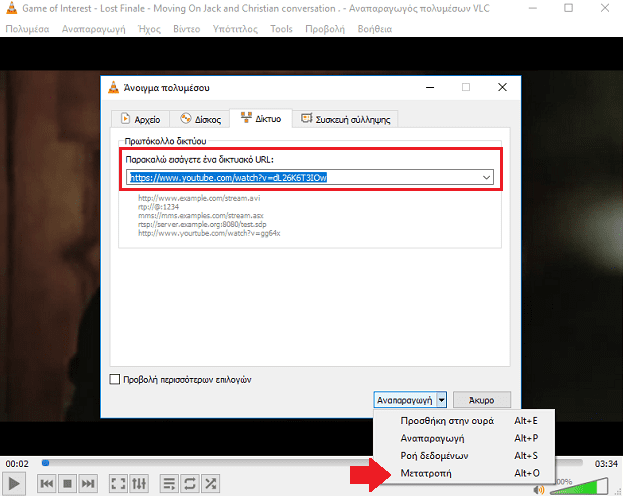Click example text rtp://@:1234
The height and width of the screenshot is (497, 623).
tap(158, 207)
